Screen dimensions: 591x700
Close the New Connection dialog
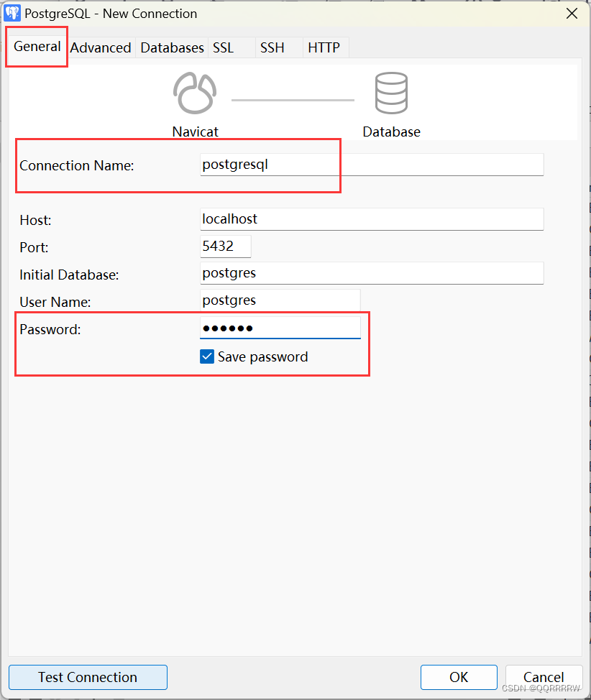point(572,14)
